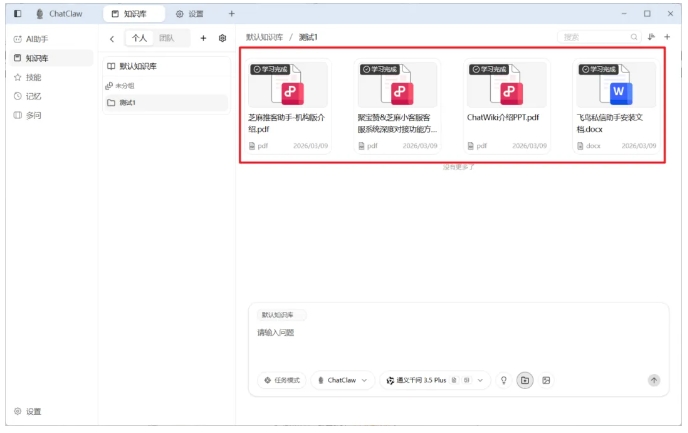Screen dimensions: 688x433
Task: Go to 默认知识库 in the breadcrumb
Action: point(264,37)
